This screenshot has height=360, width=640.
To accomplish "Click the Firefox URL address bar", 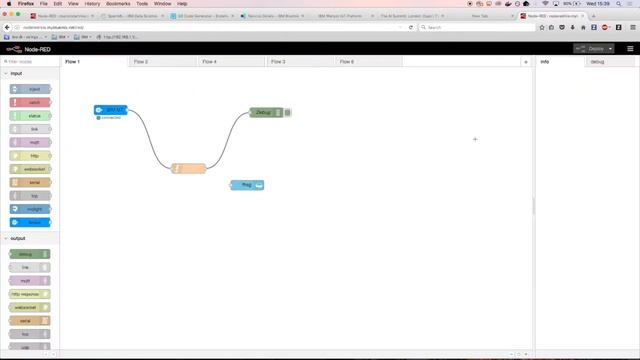I will pos(208,27).
